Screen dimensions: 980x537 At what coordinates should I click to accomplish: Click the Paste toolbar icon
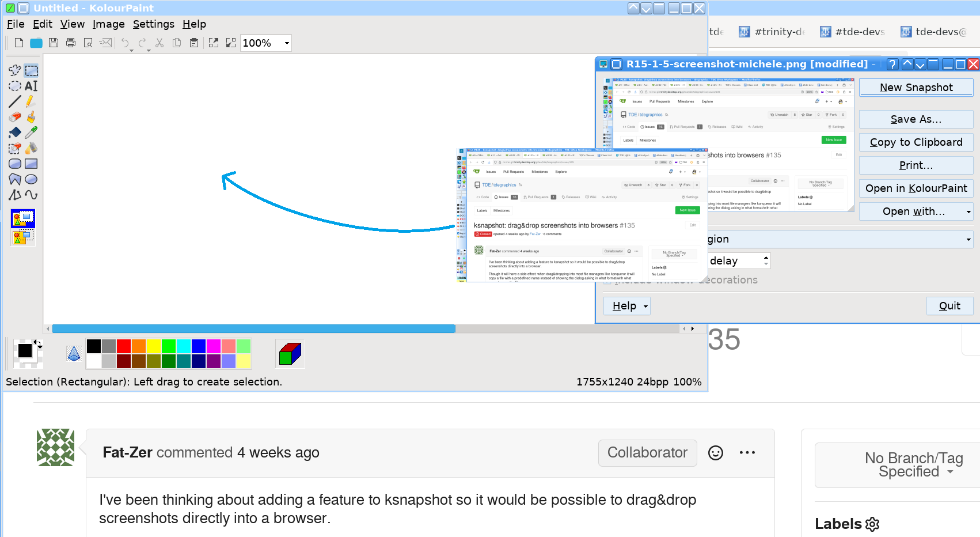[194, 43]
